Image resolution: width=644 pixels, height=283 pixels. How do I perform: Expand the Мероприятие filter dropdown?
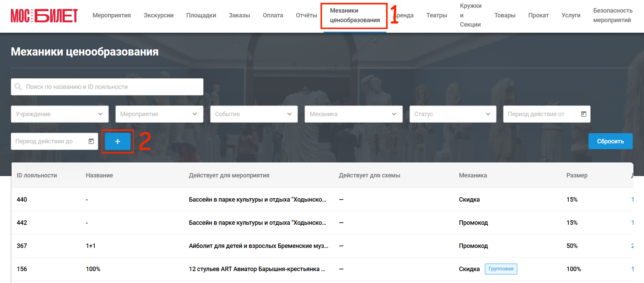159,114
